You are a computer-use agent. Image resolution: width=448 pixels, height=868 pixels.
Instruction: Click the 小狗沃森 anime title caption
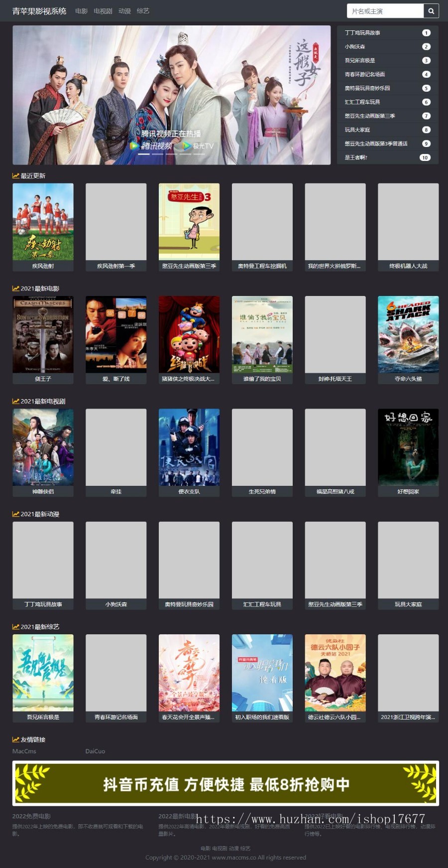(x=116, y=604)
